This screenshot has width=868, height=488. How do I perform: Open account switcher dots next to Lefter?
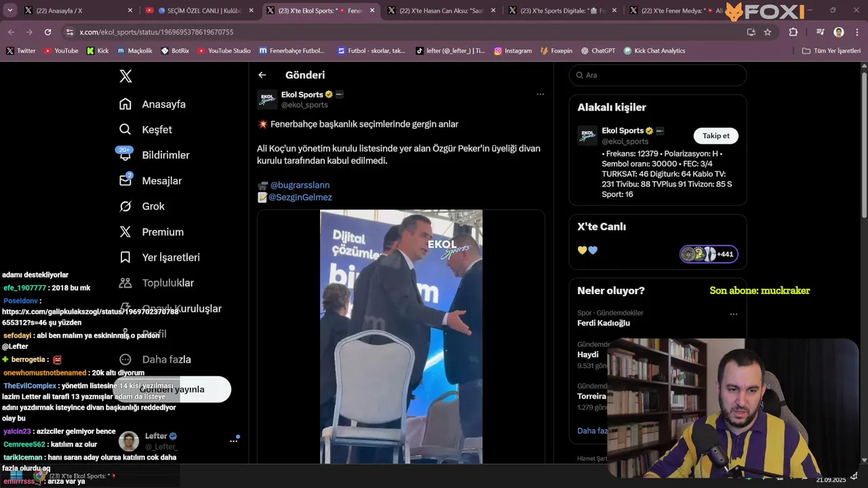tap(233, 441)
